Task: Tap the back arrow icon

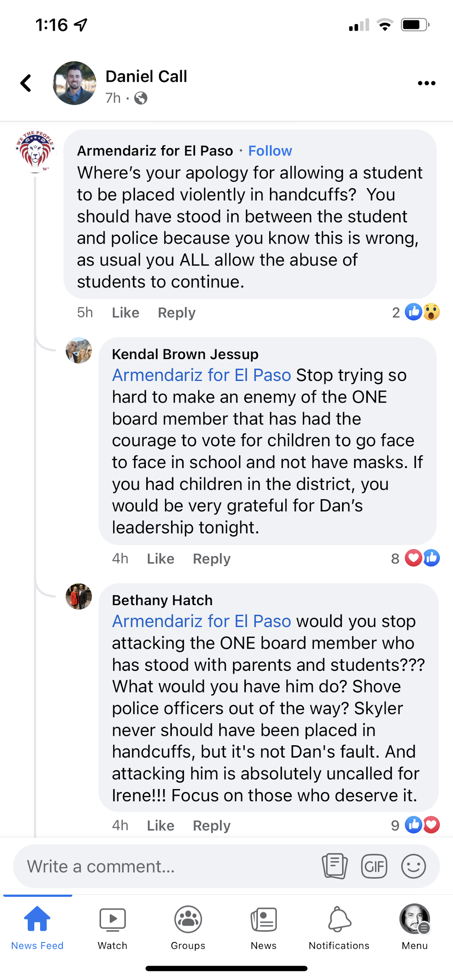Action: (26, 83)
